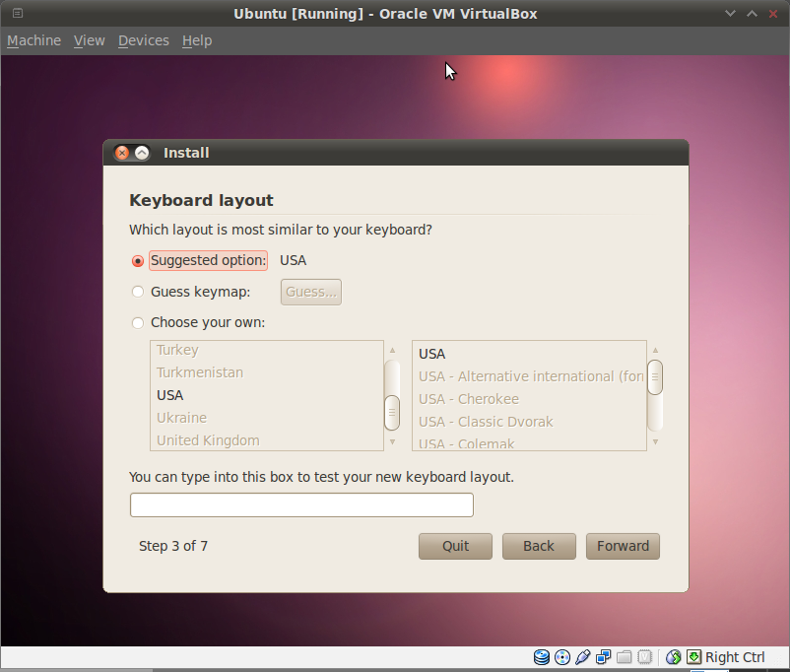
Task: Click the VirtualBox window menu icon in the title bar
Action: 18,13
